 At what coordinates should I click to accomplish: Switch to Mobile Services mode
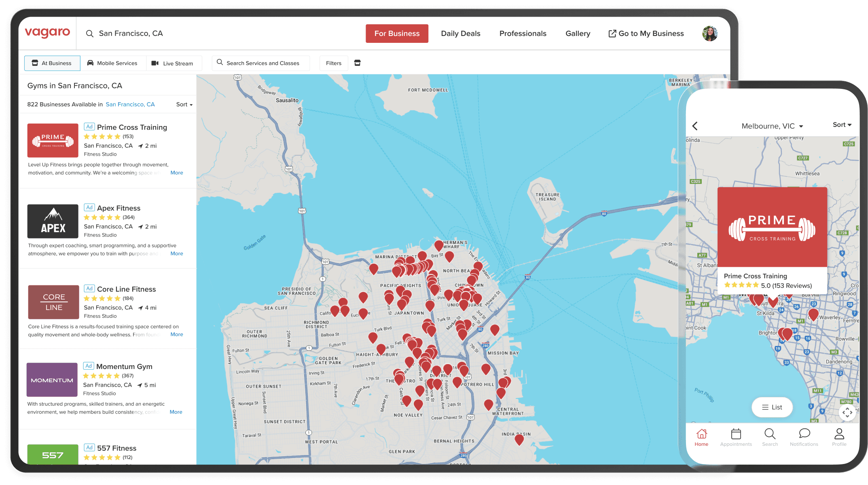pyautogui.click(x=113, y=63)
